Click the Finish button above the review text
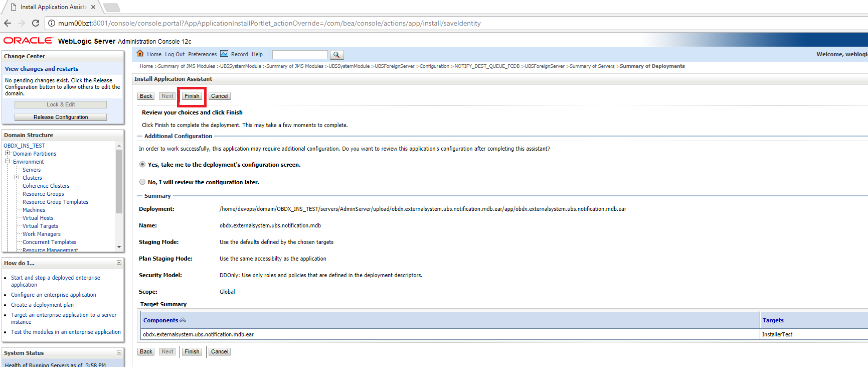Viewport: 868px width, 367px height. pyautogui.click(x=192, y=96)
